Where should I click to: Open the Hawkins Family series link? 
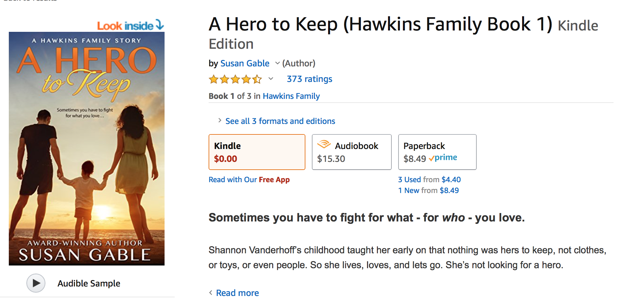pyautogui.click(x=291, y=96)
